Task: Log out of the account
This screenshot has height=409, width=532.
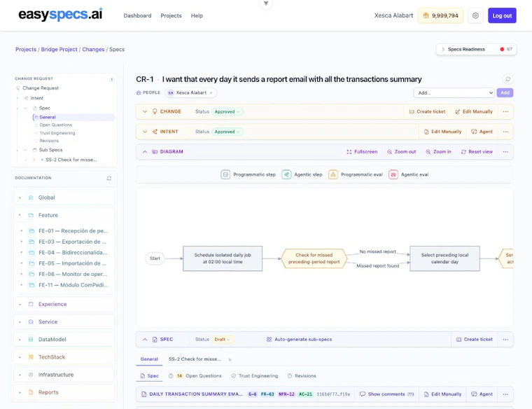Action: [x=502, y=15]
